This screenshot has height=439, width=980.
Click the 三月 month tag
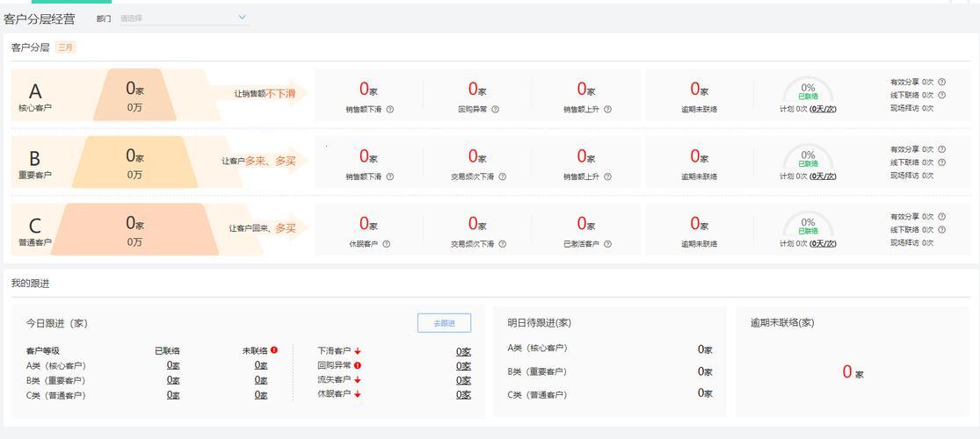[x=66, y=47]
